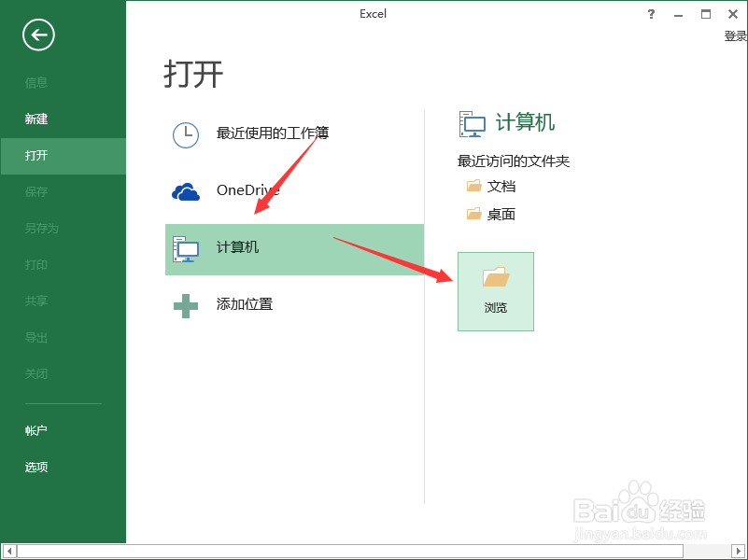Viewport: 748px width, 560px height.
Task: Click the horizontal scrollbar at the bottom
Action: click(374, 553)
